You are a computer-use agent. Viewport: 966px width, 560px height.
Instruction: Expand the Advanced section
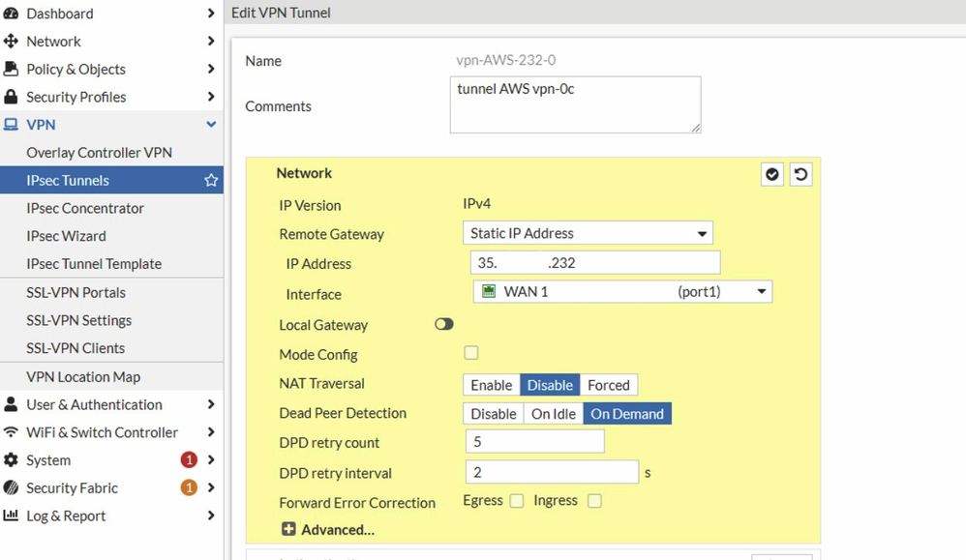click(x=327, y=529)
